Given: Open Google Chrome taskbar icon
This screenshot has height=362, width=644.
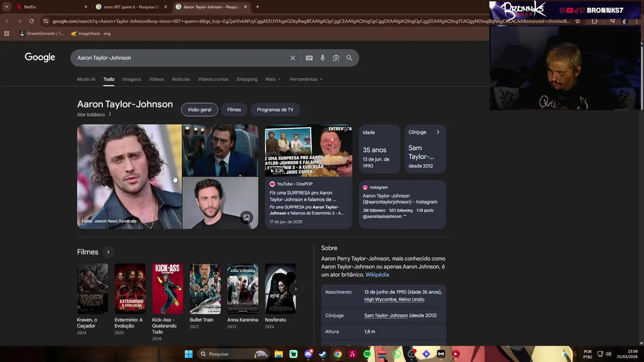Looking at the screenshot, I should point(338,354).
